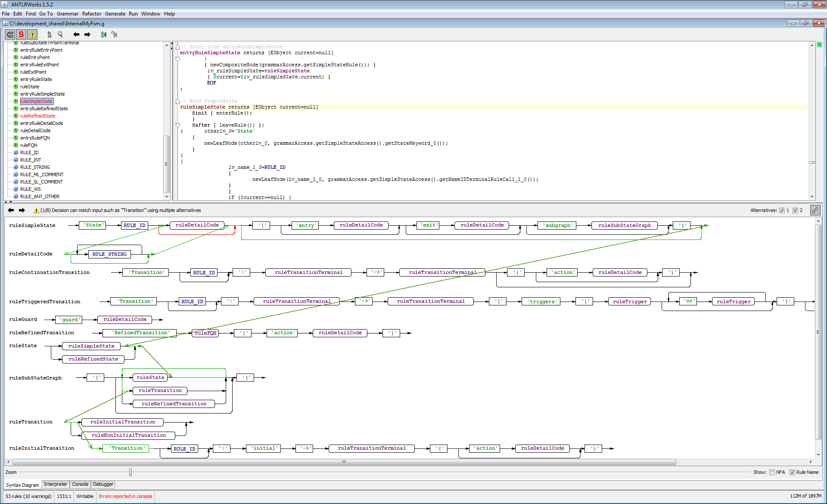
Task: Click the toolbar back arrow
Action: [76, 34]
